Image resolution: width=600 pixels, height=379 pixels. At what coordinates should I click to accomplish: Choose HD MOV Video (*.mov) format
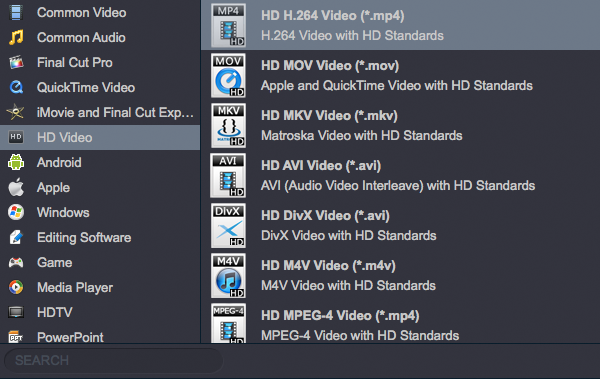[x=401, y=75]
